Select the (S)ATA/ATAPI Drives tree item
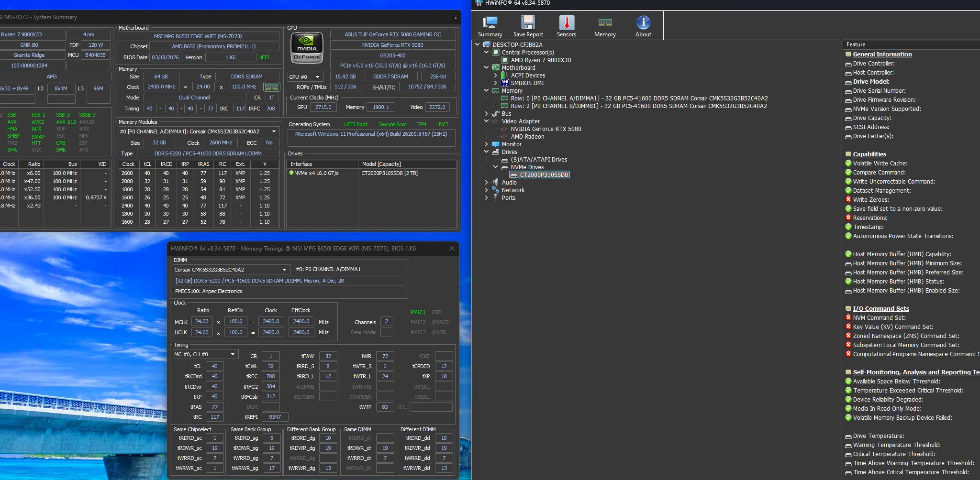 539,160
